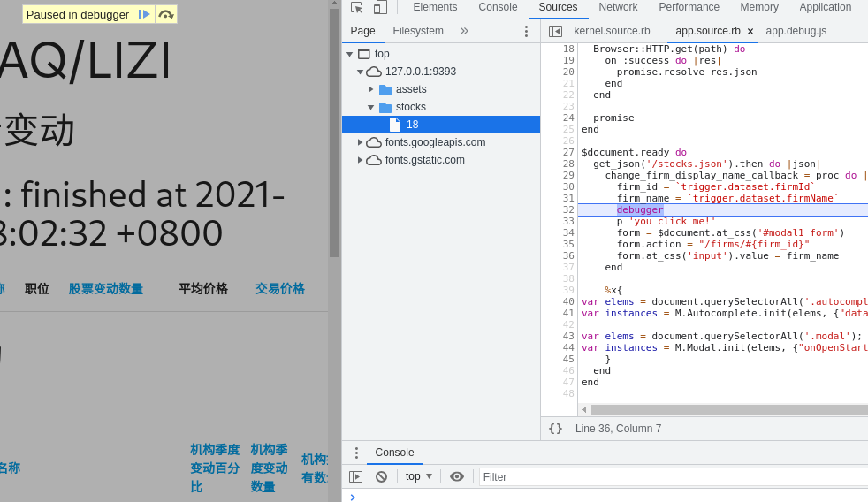Image resolution: width=868 pixels, height=502 pixels.
Task: Select file 18 in stocks folder
Action: tap(441, 125)
